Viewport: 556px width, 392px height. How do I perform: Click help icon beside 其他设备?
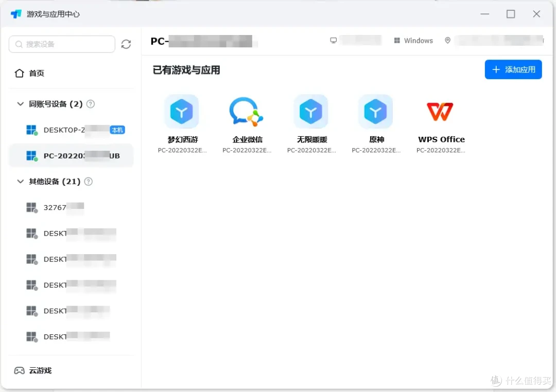click(89, 182)
